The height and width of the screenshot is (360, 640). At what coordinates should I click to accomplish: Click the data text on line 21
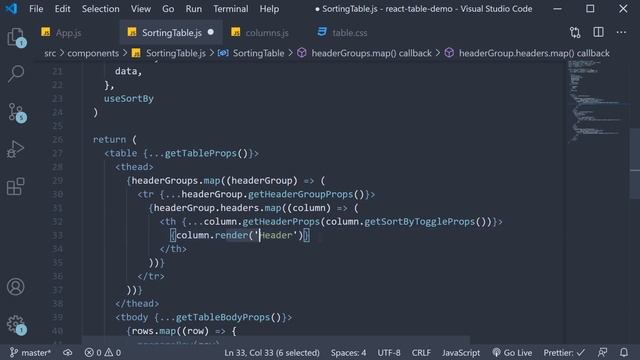tap(126, 71)
